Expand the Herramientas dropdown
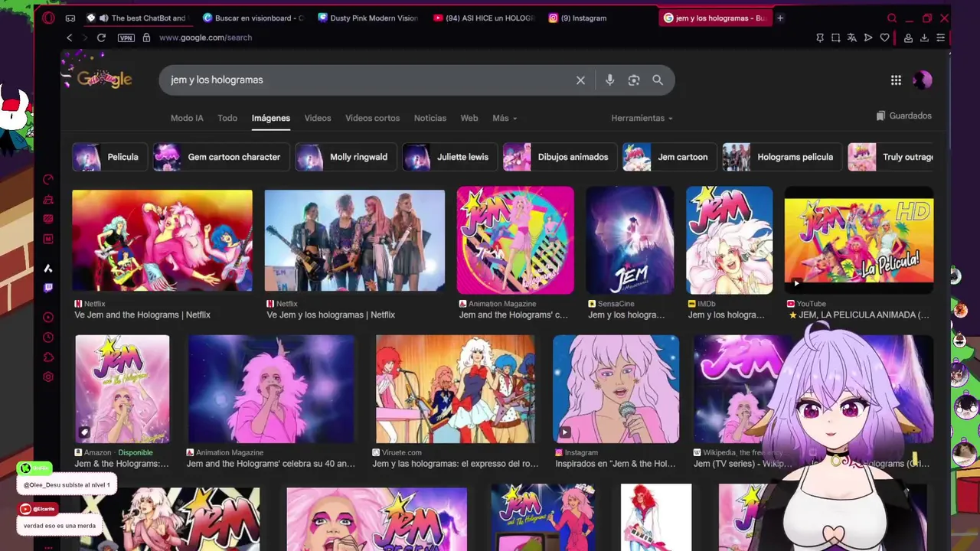Screen dimensions: 980x551 [x=642, y=118]
